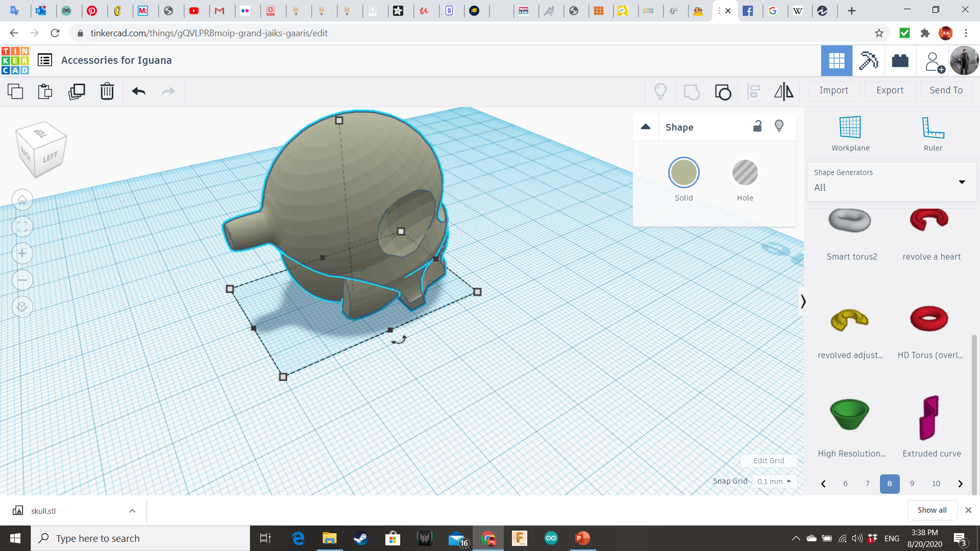
Task: Collapse the Shape panel arrow
Action: (646, 127)
